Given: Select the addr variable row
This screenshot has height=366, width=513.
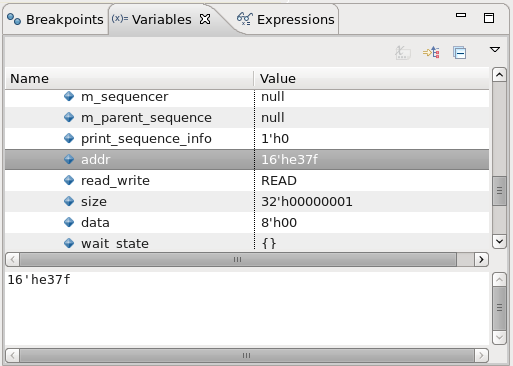Looking at the screenshot, I should [x=247, y=160].
